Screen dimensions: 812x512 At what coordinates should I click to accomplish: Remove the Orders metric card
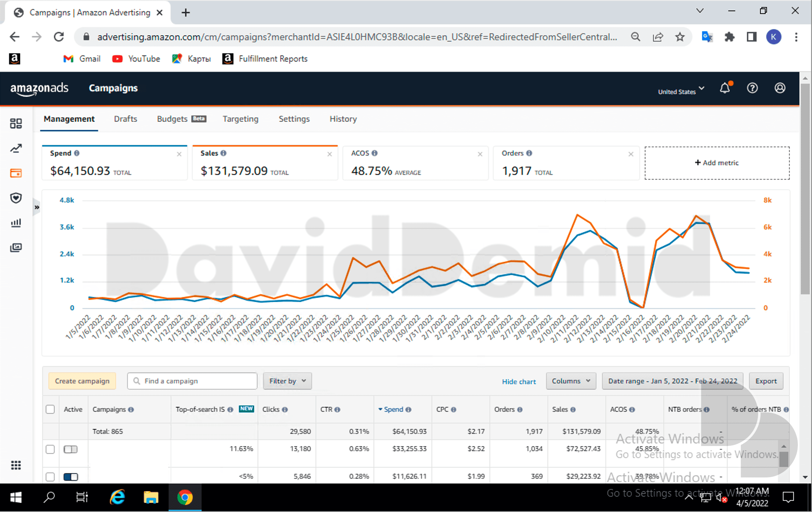click(631, 154)
